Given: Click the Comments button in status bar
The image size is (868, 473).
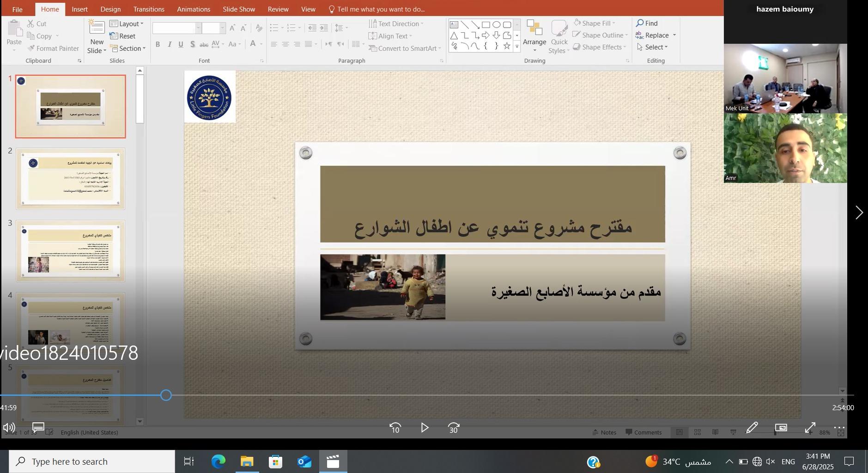Looking at the screenshot, I should (643, 432).
